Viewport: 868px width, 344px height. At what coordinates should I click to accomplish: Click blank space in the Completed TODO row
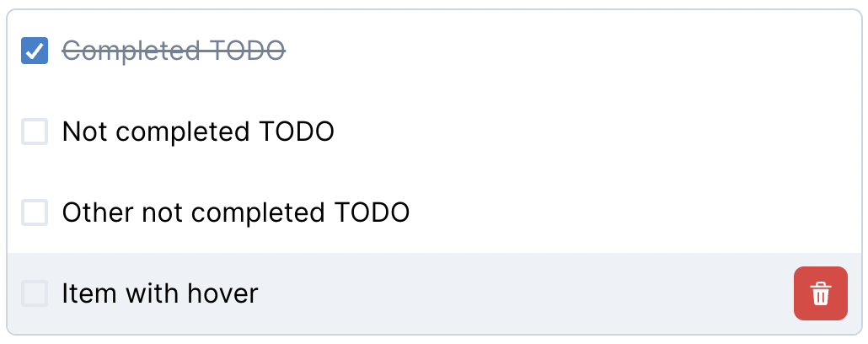coord(565,51)
